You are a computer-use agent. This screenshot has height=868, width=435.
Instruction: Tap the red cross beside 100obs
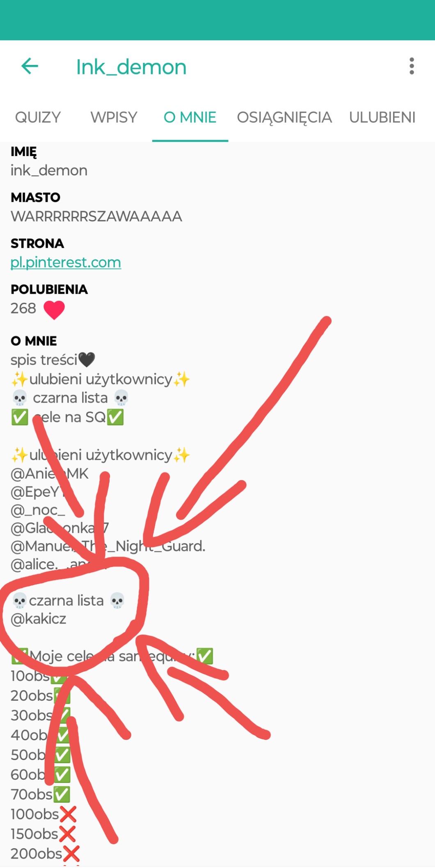pyautogui.click(x=68, y=814)
